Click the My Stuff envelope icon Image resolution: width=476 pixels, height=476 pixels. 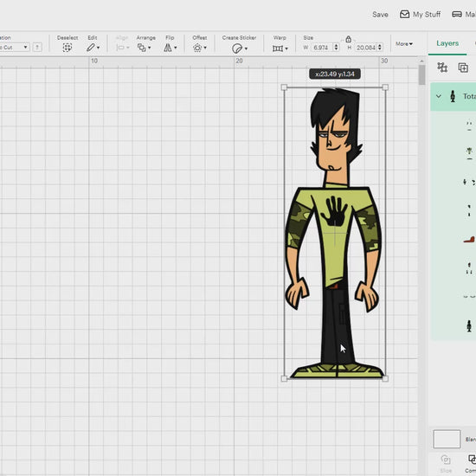[404, 14]
